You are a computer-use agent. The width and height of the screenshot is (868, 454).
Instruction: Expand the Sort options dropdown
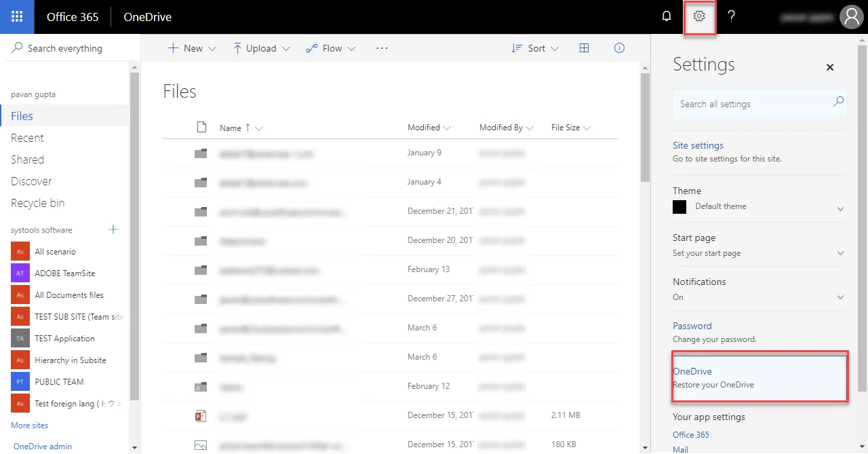[536, 48]
